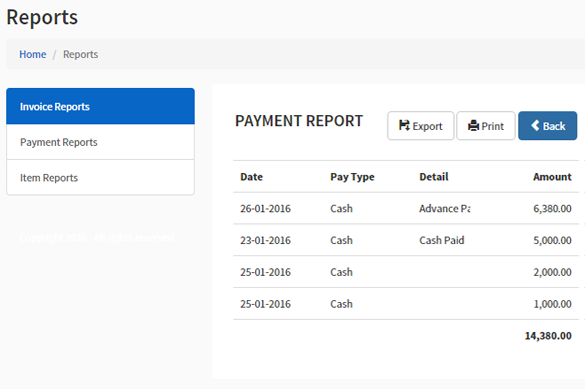The width and height of the screenshot is (585, 389).
Task: Select the date 26-01-2016
Action: point(265,208)
